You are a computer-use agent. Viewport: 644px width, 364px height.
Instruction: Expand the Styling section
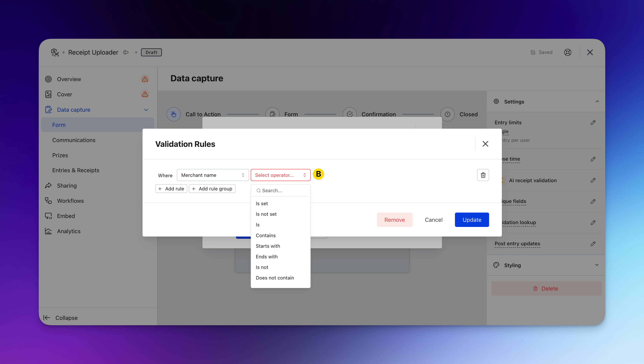597,265
